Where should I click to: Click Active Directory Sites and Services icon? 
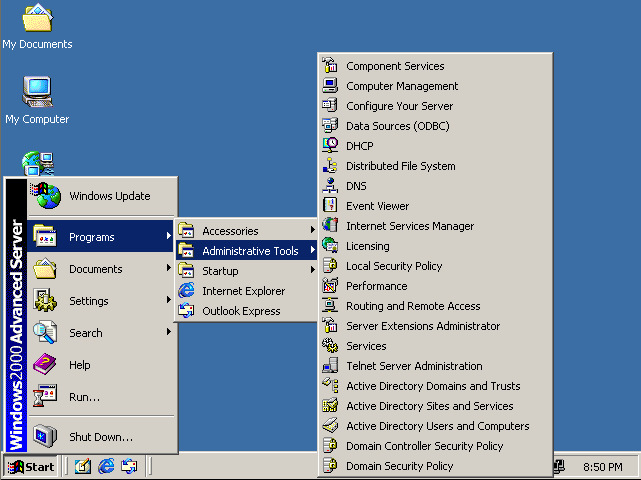point(330,406)
